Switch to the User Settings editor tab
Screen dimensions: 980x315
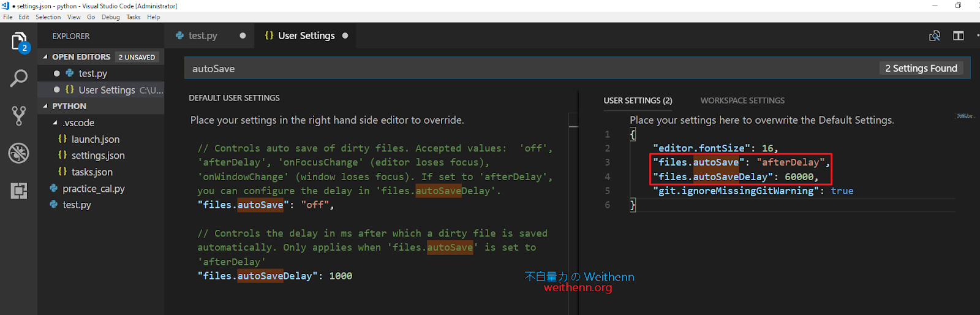(x=306, y=36)
